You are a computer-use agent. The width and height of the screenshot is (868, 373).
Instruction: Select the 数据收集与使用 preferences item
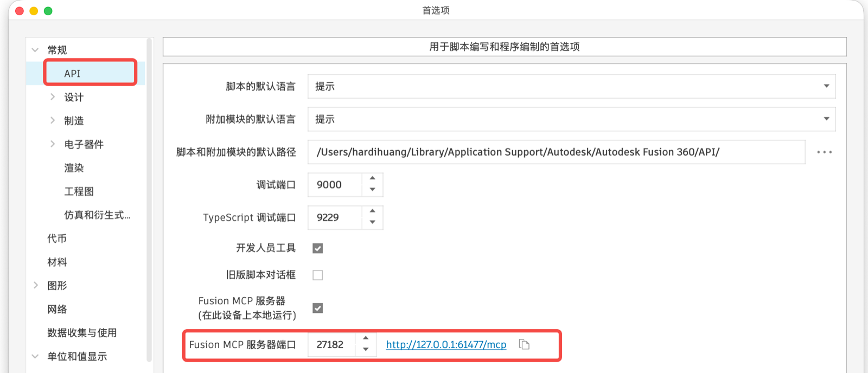[82, 332]
